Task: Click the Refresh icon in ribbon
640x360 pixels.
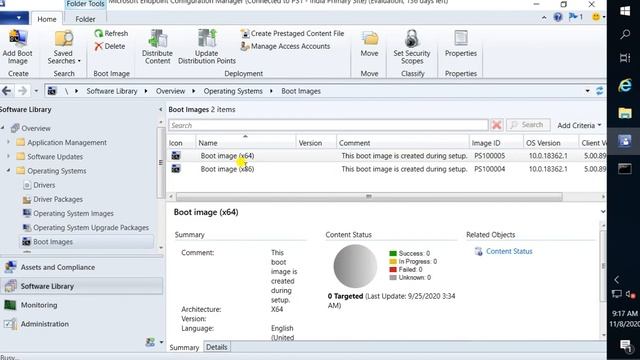Action: [98, 33]
